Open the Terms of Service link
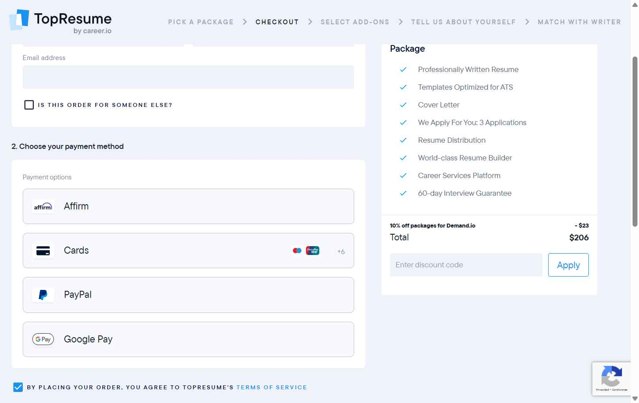The width and height of the screenshot is (639, 403). coord(271,388)
